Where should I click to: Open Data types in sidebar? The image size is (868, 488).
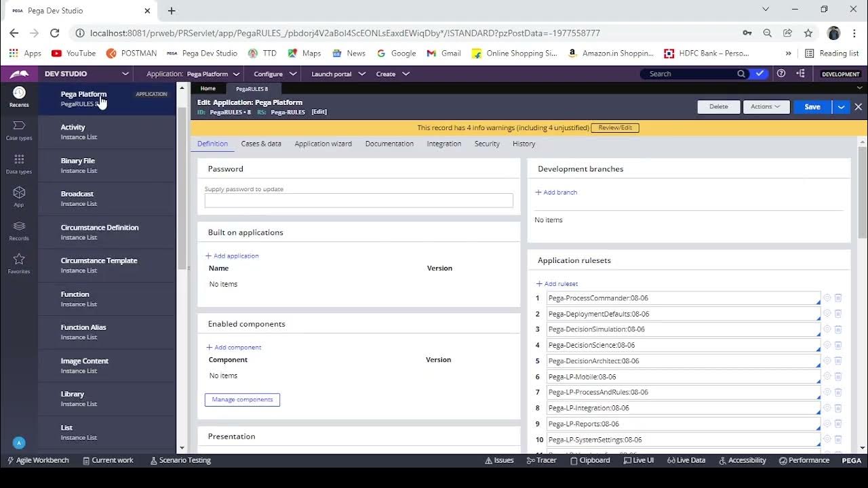click(x=19, y=164)
